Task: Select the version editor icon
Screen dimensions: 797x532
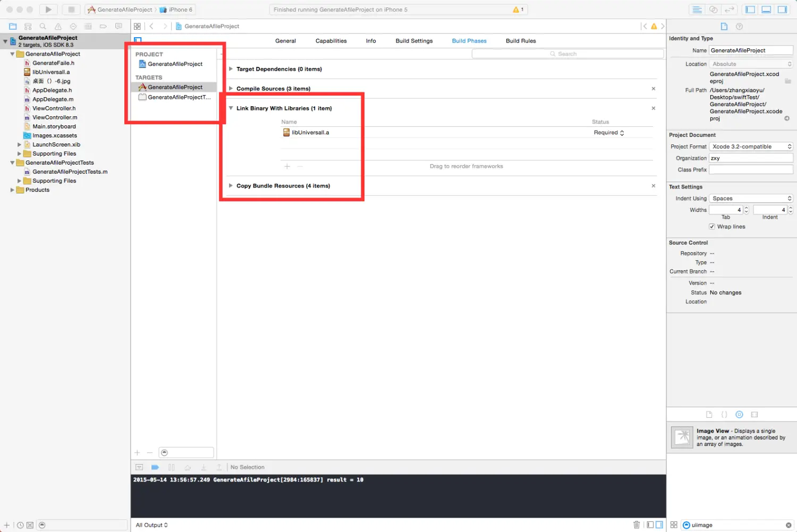Action: pos(730,10)
